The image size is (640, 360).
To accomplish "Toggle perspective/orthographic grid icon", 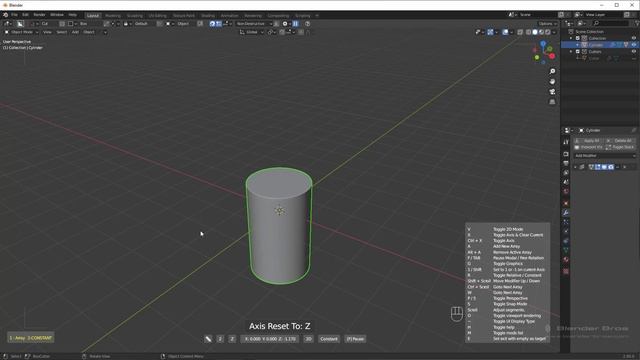I will (x=552, y=102).
